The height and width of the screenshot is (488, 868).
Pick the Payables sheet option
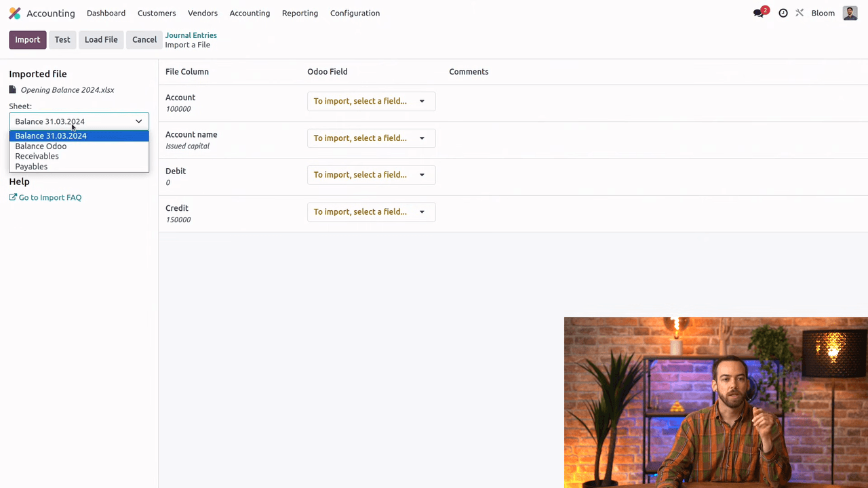click(x=31, y=167)
